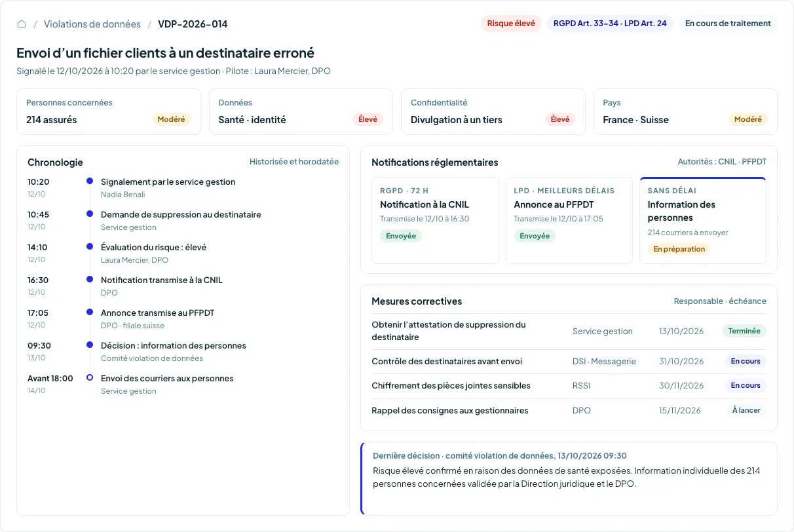Viewport: 794px width, 532px height.
Task: Click the Dernière décision comité heading
Action: [x=500, y=455]
